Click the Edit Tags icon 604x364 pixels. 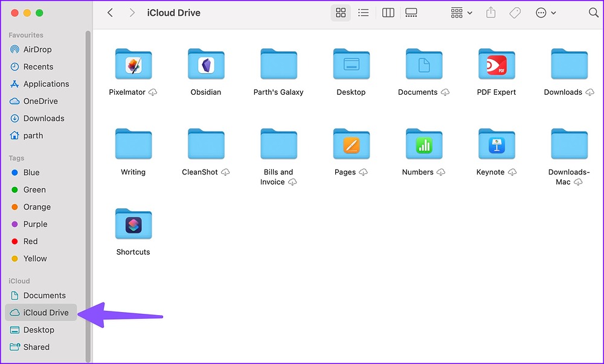click(515, 13)
